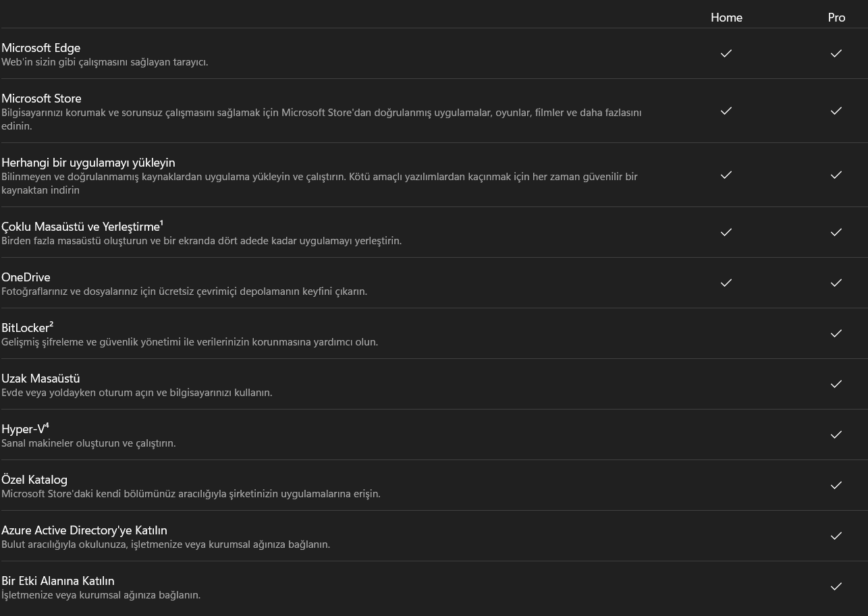Viewport: 868px width, 616px height.
Task: Click the Home checkmark for Herhangi bir uygulamayı yükleyin
Action: [726, 175]
